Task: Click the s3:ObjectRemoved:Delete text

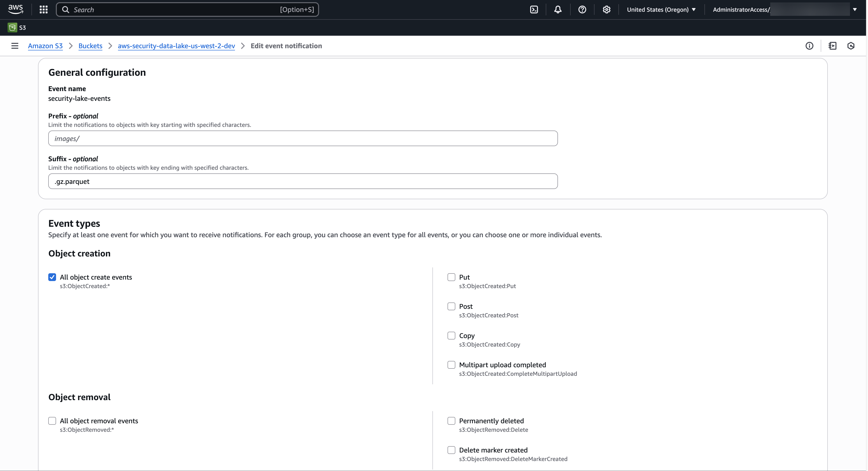Action: (494, 430)
